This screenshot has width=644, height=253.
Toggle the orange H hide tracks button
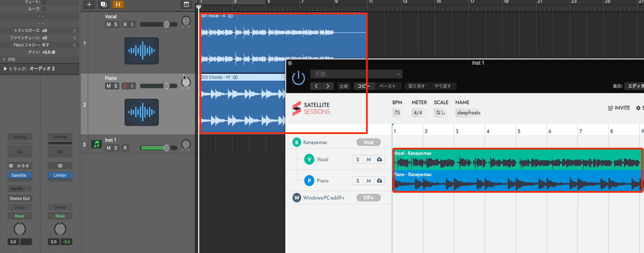(118, 5)
